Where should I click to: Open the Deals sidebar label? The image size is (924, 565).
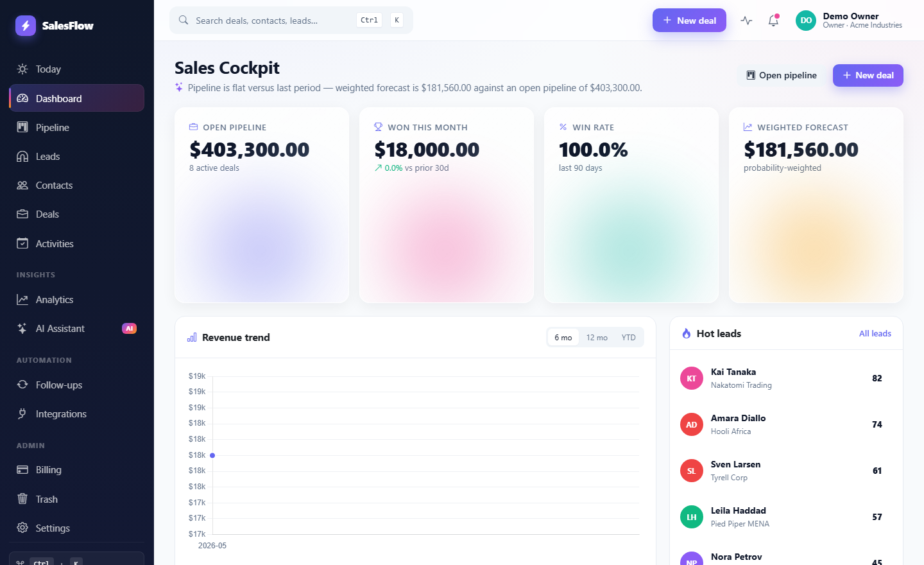click(47, 214)
